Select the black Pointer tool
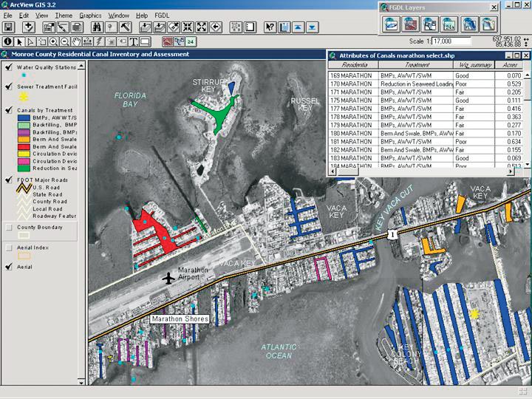This screenshot has height=399, width=532. click(x=19, y=41)
